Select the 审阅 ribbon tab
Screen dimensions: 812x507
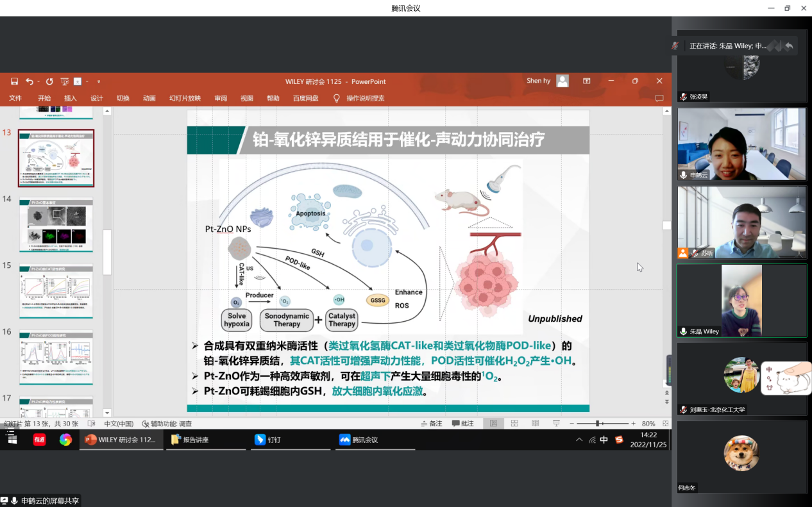tap(221, 98)
